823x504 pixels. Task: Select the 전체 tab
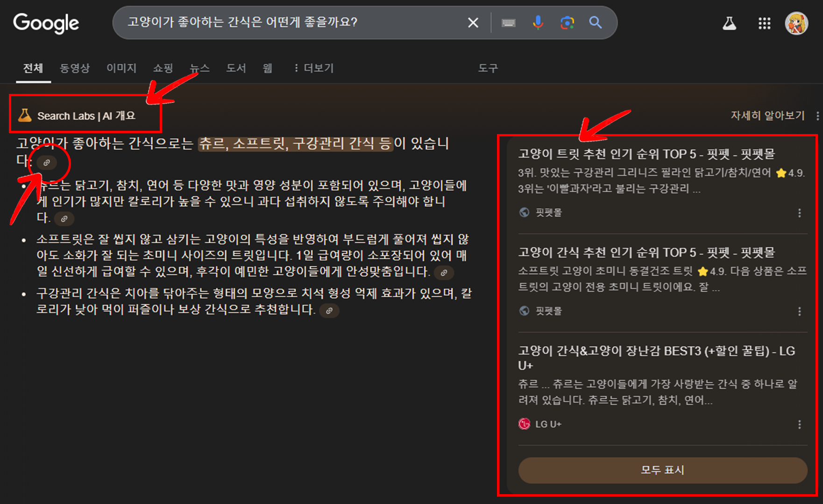coord(33,68)
